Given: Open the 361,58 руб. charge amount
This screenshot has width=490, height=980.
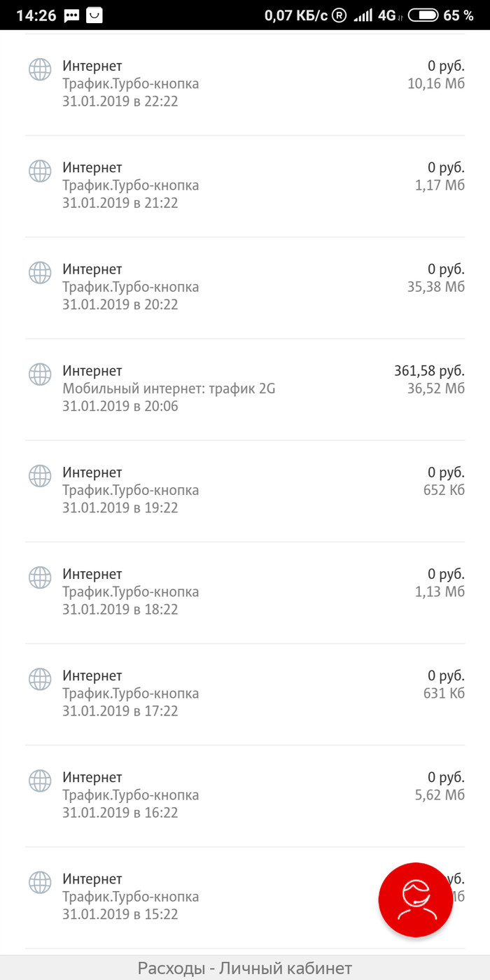Looking at the screenshot, I should (x=429, y=370).
